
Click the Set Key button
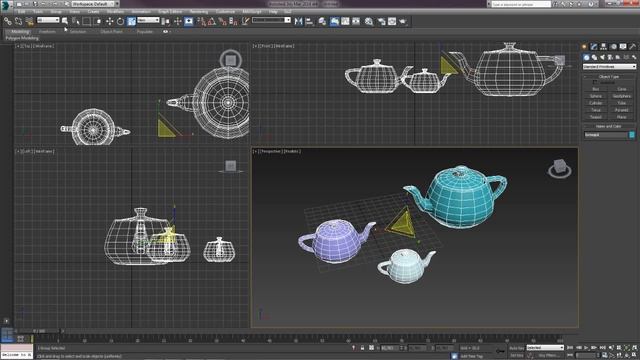[516, 356]
